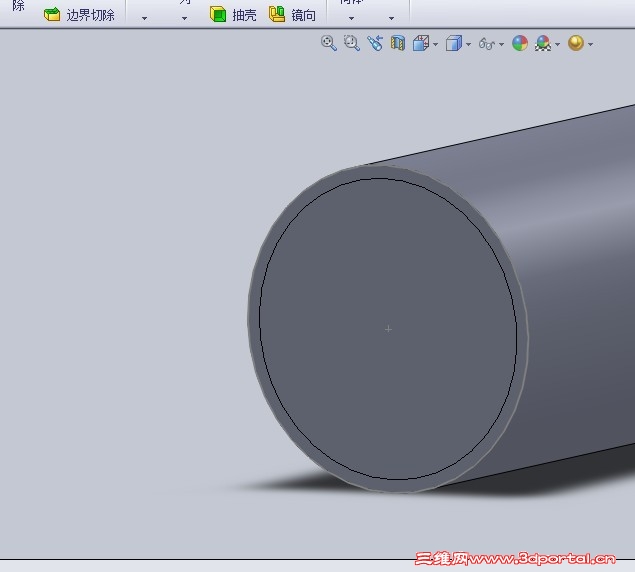635x572 pixels.
Task: Click the View Orientation cube icon
Action: [x=421, y=43]
